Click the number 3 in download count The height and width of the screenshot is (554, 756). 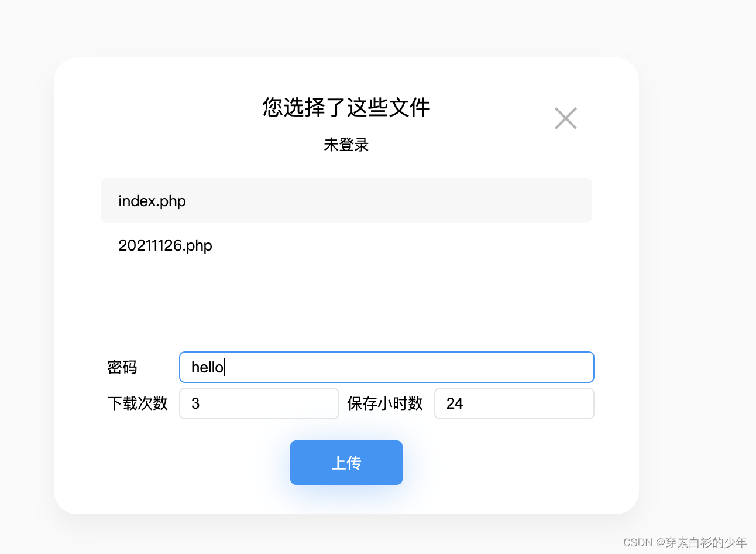click(x=195, y=403)
